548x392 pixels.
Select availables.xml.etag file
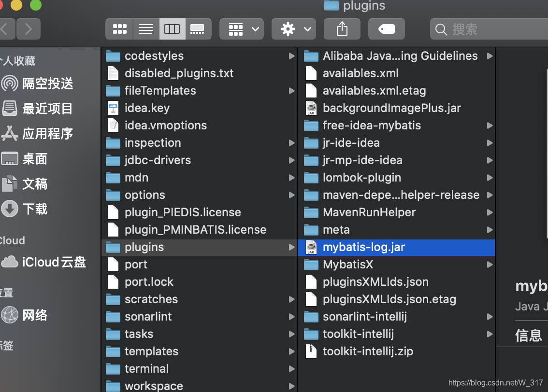[396, 91]
